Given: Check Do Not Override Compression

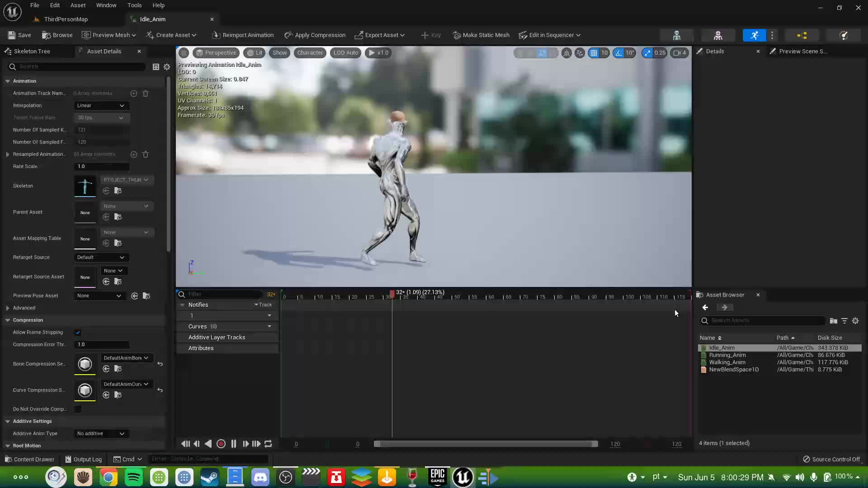Looking at the screenshot, I should click(x=77, y=409).
